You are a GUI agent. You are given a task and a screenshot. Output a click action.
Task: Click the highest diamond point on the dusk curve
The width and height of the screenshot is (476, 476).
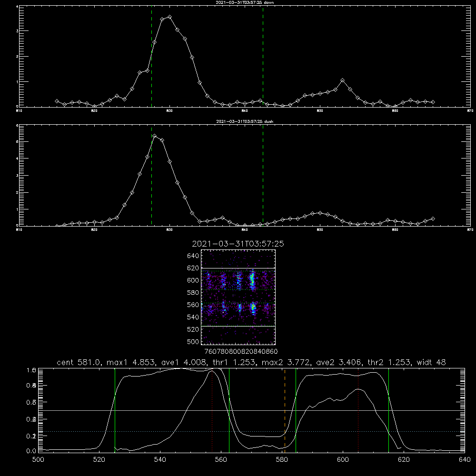[x=155, y=136]
